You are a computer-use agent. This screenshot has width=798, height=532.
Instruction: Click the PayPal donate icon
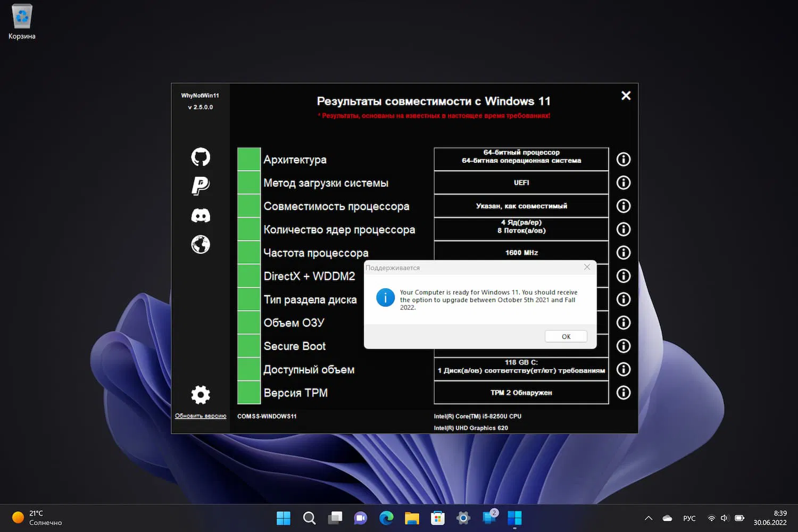(x=201, y=186)
